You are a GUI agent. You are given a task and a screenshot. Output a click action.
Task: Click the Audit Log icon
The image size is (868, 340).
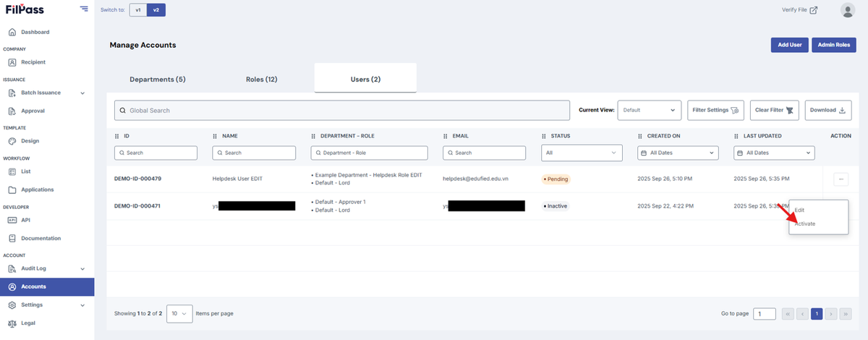(12, 268)
